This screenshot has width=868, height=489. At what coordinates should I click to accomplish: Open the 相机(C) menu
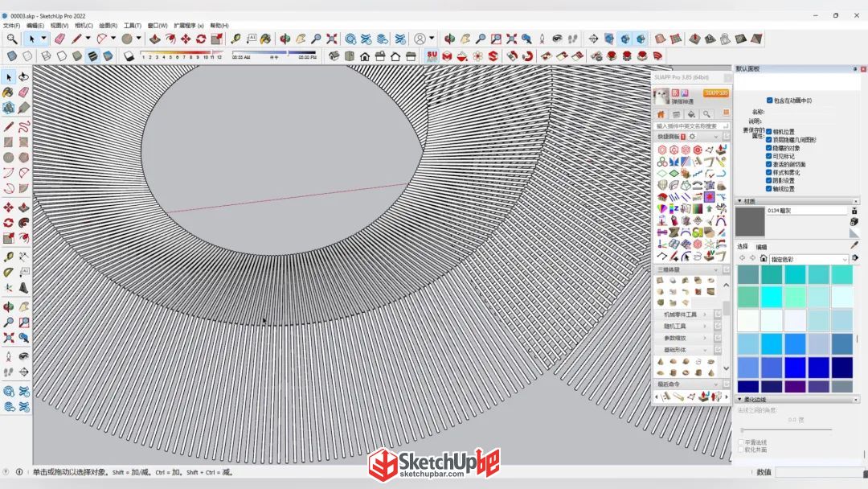click(x=84, y=26)
